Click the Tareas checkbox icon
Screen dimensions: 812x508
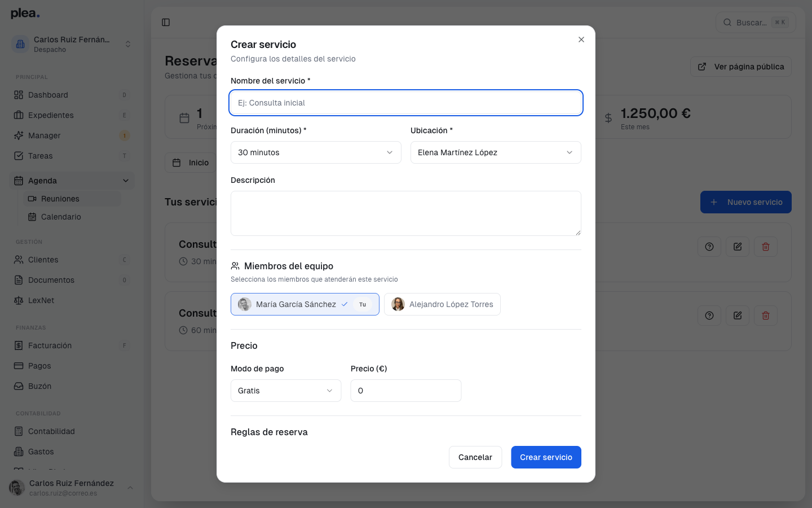pyautogui.click(x=19, y=156)
